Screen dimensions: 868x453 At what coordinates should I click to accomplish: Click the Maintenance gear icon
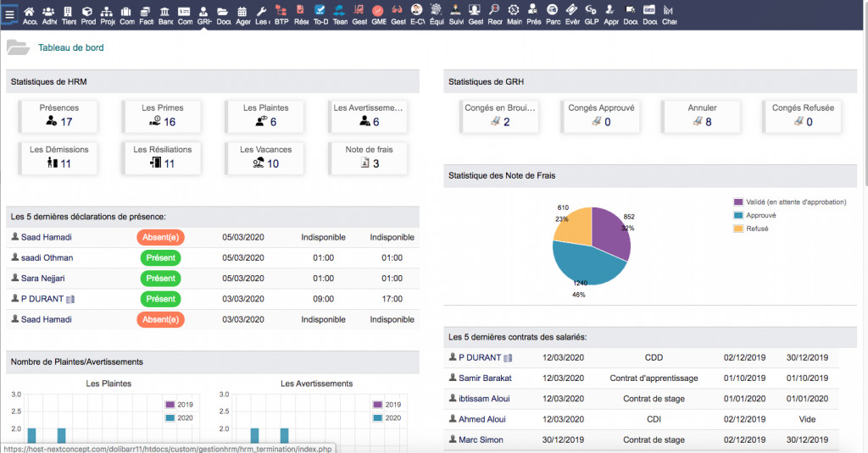coord(515,14)
